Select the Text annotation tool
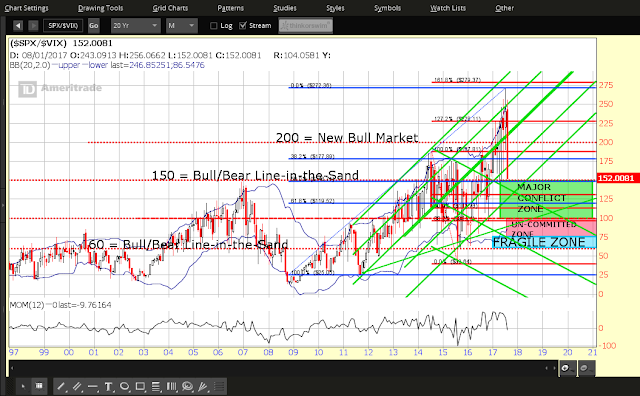The image size is (640, 396). coord(109,386)
